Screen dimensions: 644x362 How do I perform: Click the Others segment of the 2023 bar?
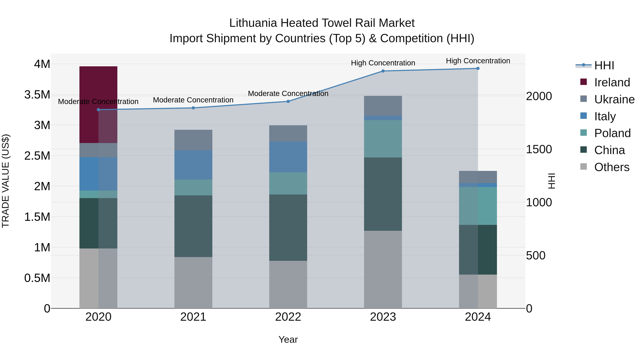[x=383, y=270]
